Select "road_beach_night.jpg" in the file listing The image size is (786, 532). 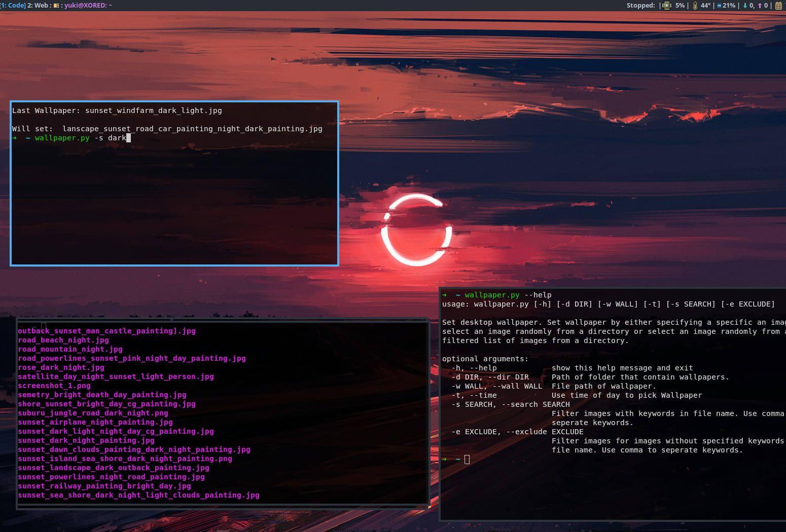(62, 340)
